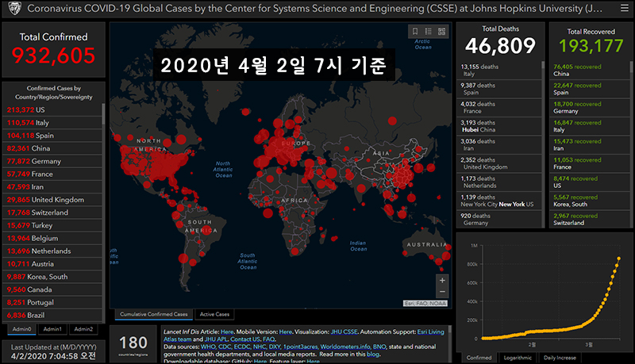Click the Contact US link
The image size is (635, 364).
[245, 339]
